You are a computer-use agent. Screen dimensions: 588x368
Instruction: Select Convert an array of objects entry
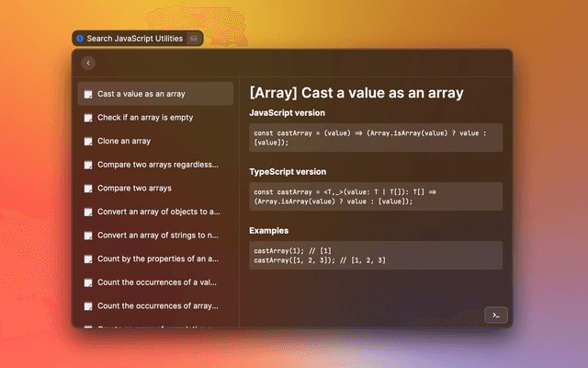point(158,212)
